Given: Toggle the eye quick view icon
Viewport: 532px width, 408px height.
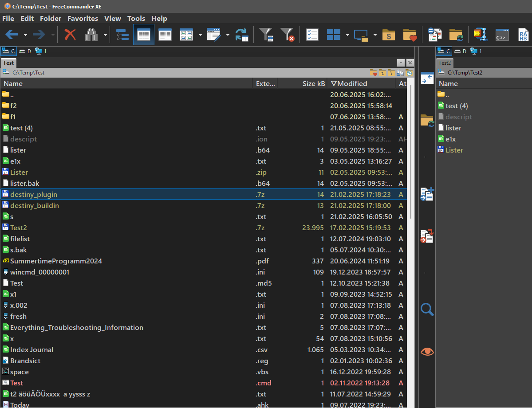Looking at the screenshot, I should (x=427, y=352).
